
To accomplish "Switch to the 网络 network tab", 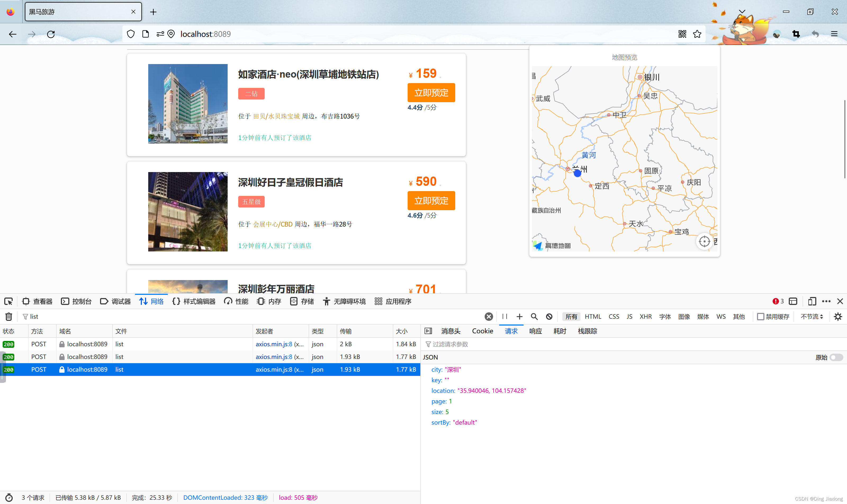I will [x=151, y=301].
